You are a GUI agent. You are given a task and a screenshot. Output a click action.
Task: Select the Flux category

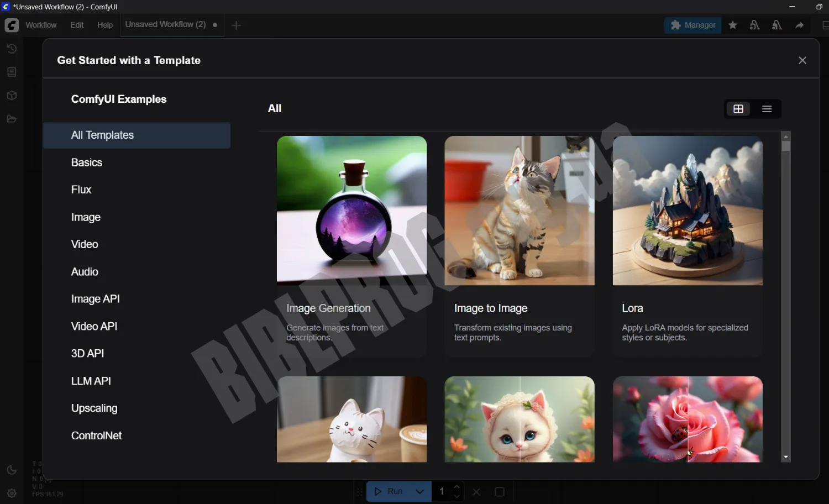coord(137,190)
